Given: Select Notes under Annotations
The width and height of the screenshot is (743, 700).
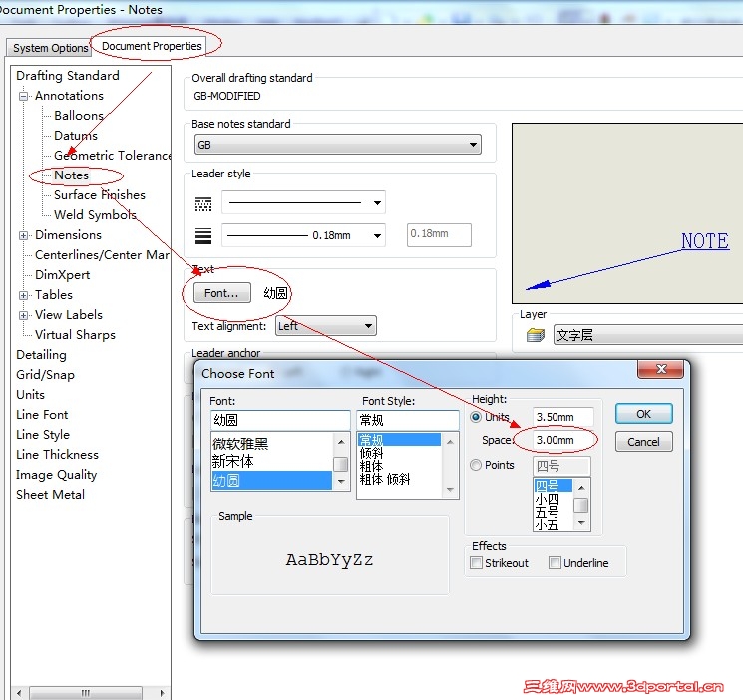Looking at the screenshot, I should [x=71, y=175].
